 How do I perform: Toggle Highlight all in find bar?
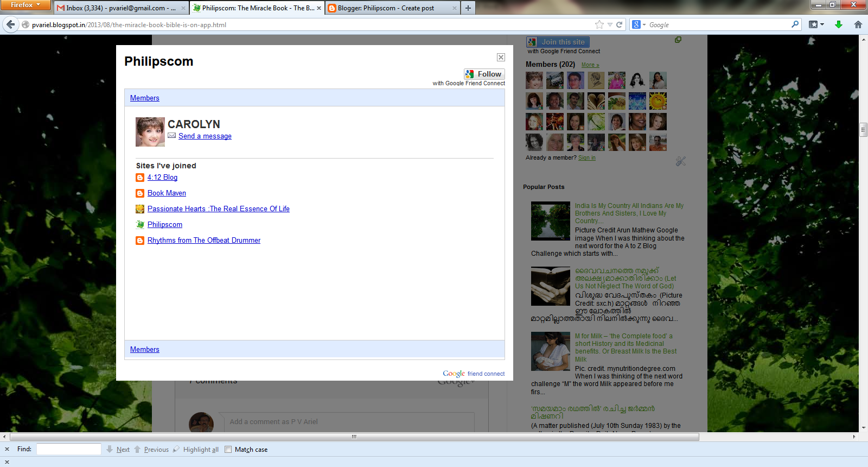click(196, 450)
